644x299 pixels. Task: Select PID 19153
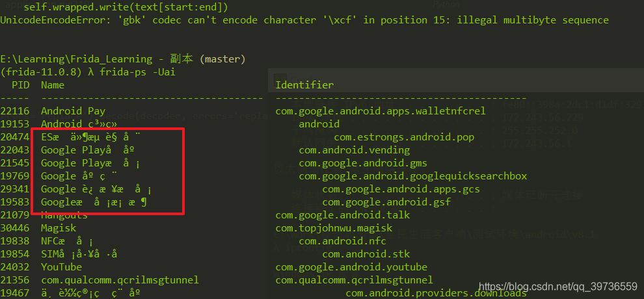15,124
